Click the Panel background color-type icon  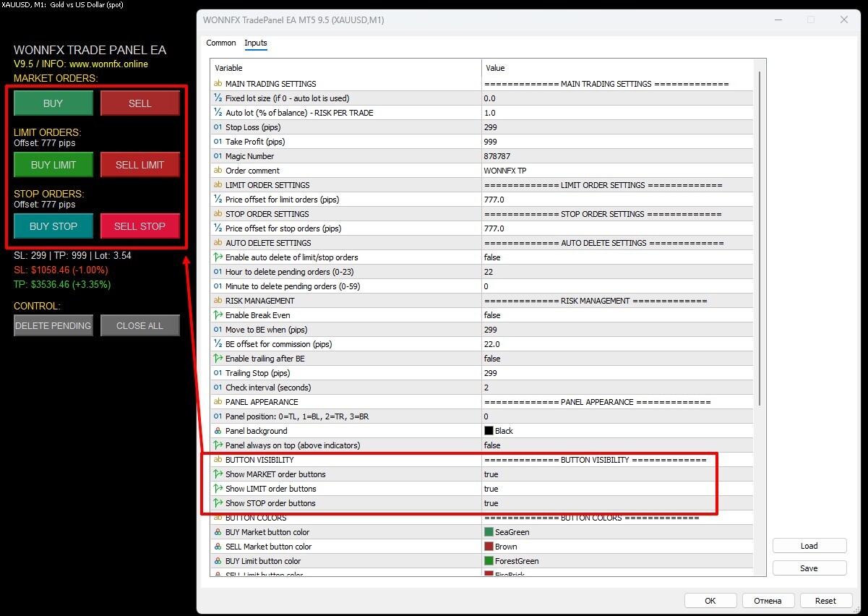(x=218, y=431)
